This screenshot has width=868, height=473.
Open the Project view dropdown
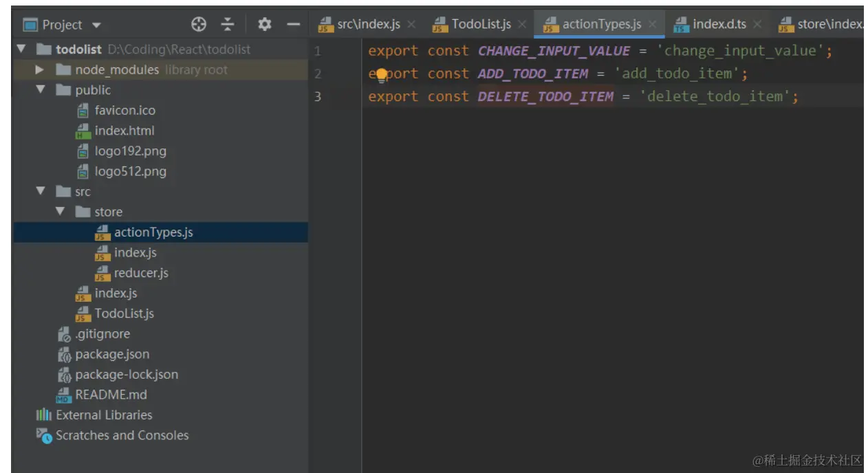[96, 25]
